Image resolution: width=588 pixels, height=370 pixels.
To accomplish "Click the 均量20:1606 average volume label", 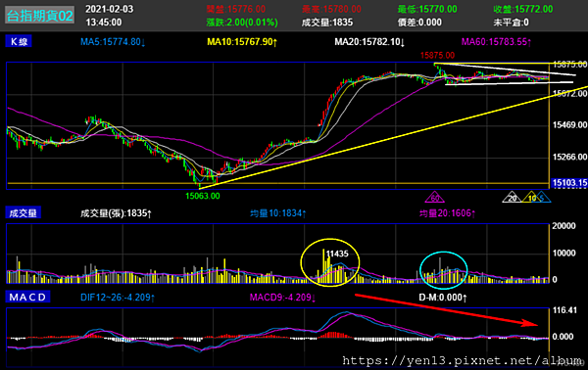I will 448,213.
